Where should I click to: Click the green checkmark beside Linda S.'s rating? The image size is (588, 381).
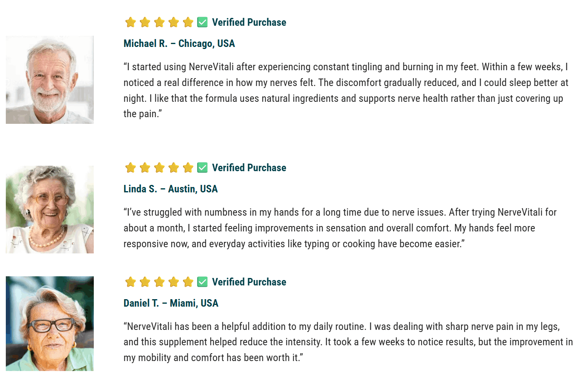(203, 167)
